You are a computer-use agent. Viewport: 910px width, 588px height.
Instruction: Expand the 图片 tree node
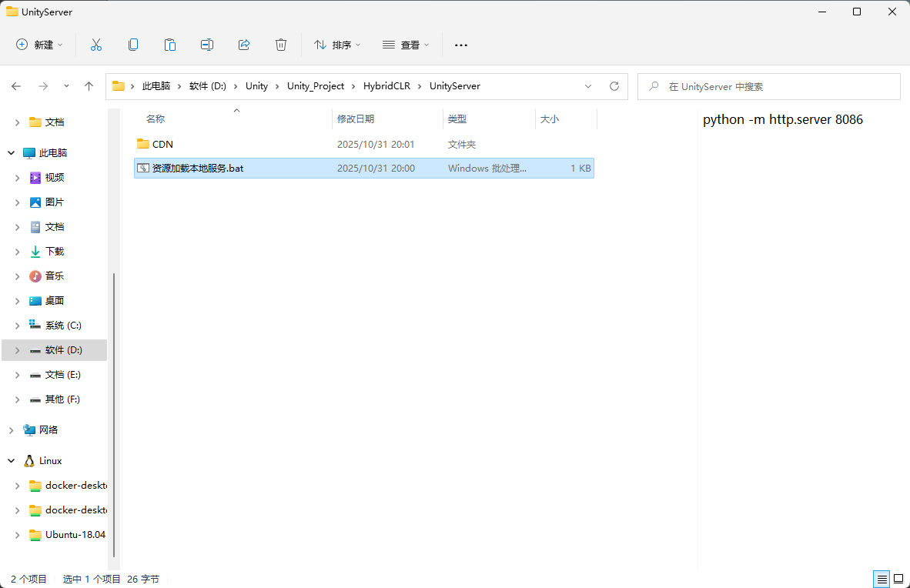tap(18, 202)
